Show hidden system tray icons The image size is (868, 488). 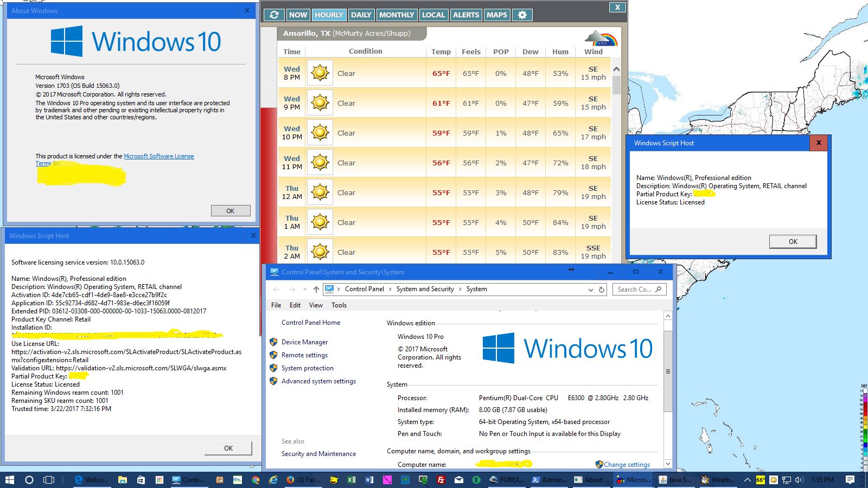747,480
